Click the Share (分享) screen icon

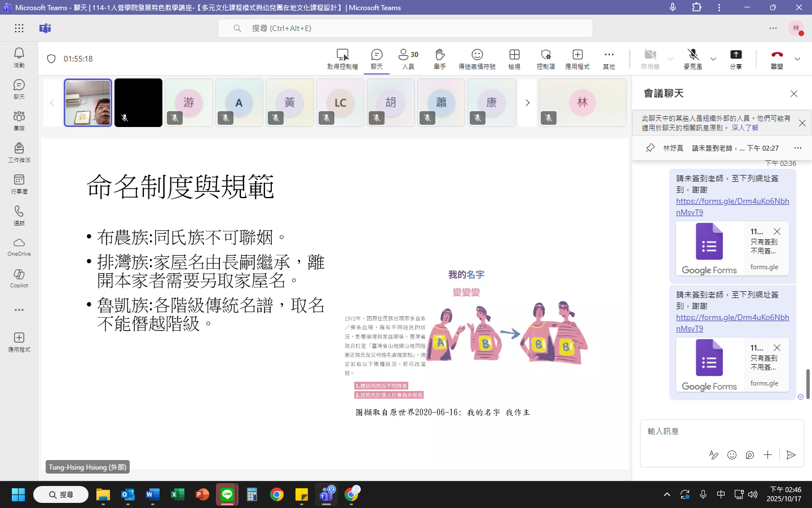tap(736, 59)
